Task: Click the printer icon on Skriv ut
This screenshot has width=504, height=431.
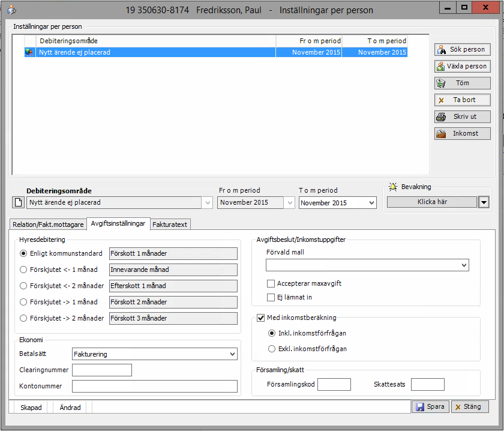Action: (x=441, y=117)
